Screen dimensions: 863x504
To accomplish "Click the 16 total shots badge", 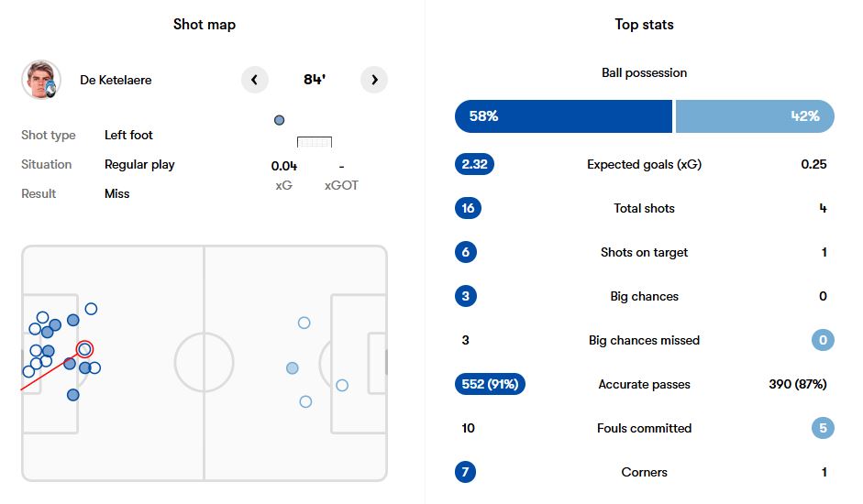I will (x=468, y=208).
